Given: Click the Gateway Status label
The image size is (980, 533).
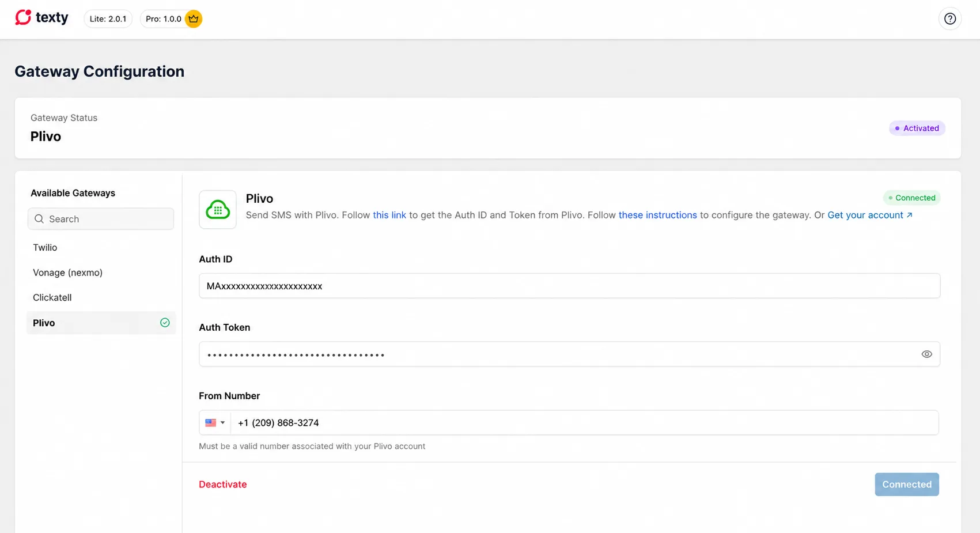Looking at the screenshot, I should [64, 118].
